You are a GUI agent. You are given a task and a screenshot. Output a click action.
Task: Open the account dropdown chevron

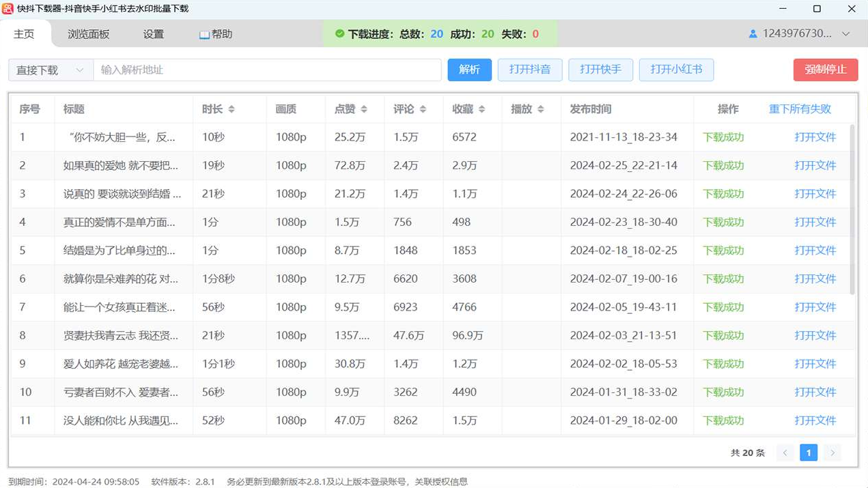point(845,34)
